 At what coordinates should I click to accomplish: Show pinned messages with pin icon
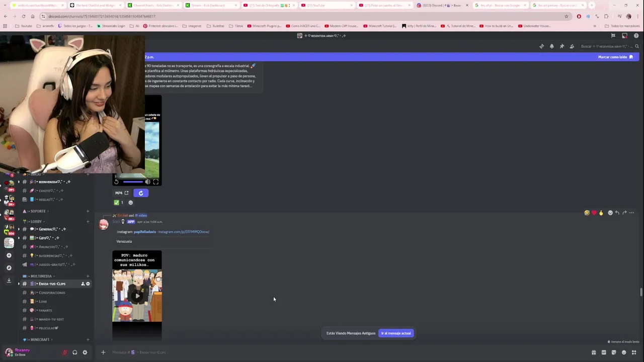pyautogui.click(x=561, y=46)
